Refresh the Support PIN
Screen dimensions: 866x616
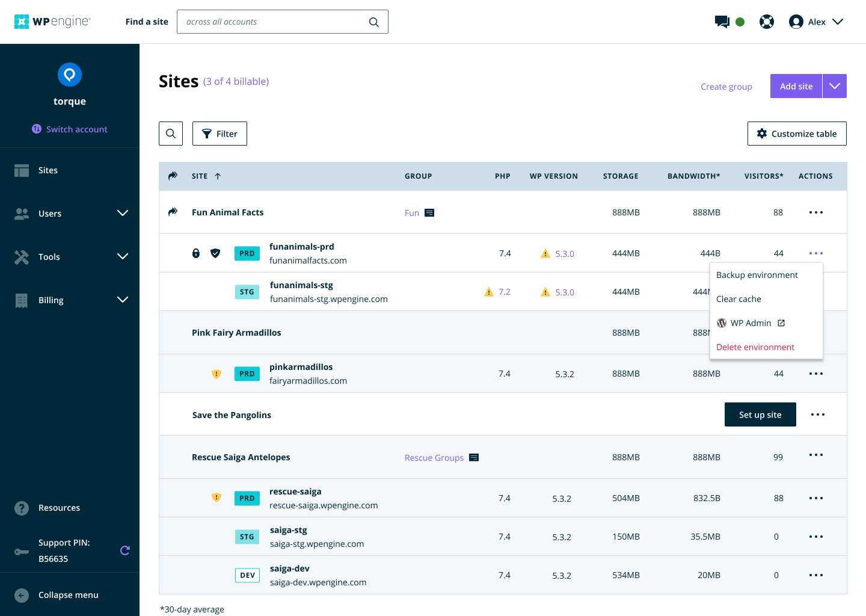click(x=125, y=550)
